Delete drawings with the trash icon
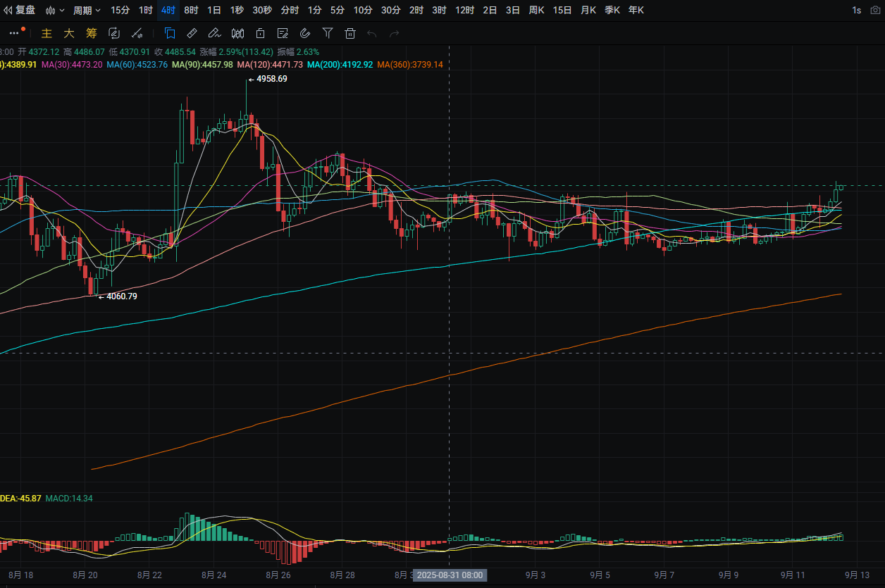 coord(350,33)
